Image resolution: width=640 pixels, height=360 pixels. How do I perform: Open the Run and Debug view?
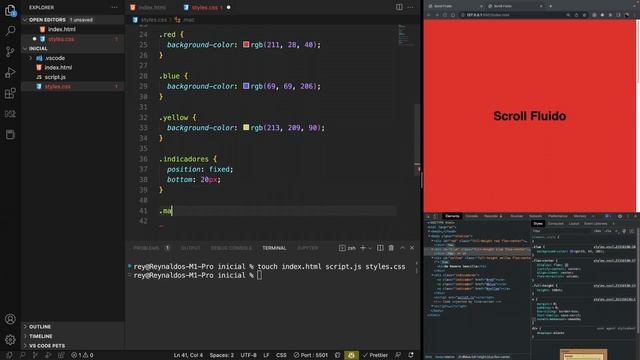pos(10,72)
